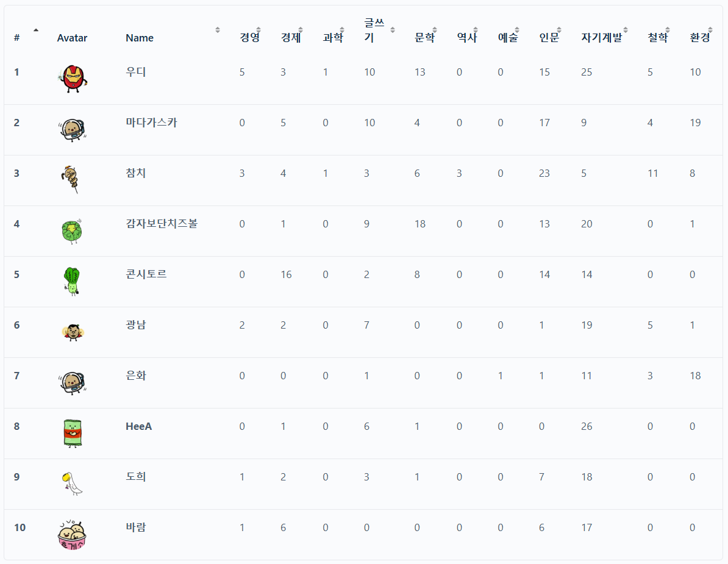Click the green can avatar for HeeA
This screenshot has width=728, height=564.
(72, 433)
